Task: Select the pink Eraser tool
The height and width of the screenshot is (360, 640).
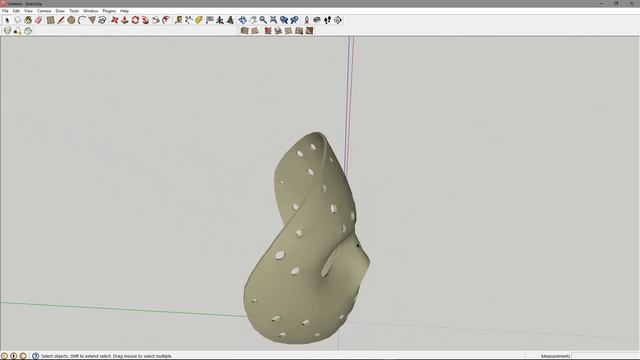Action: point(38,20)
